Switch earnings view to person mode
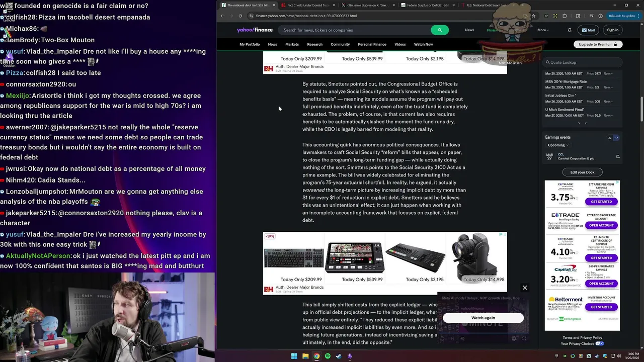 point(609,138)
